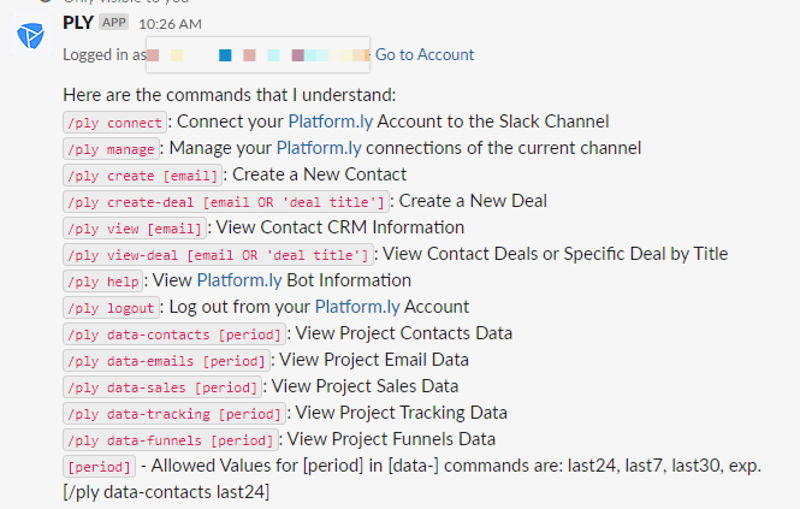Image resolution: width=800 pixels, height=509 pixels.
Task: Click the /ply help code snippet
Action: coord(103,282)
